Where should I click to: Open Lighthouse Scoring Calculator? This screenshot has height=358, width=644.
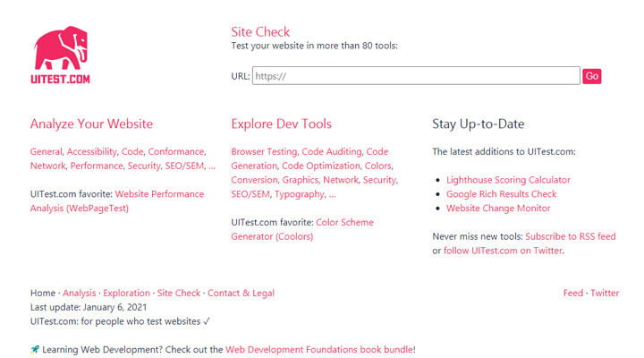[x=508, y=180]
